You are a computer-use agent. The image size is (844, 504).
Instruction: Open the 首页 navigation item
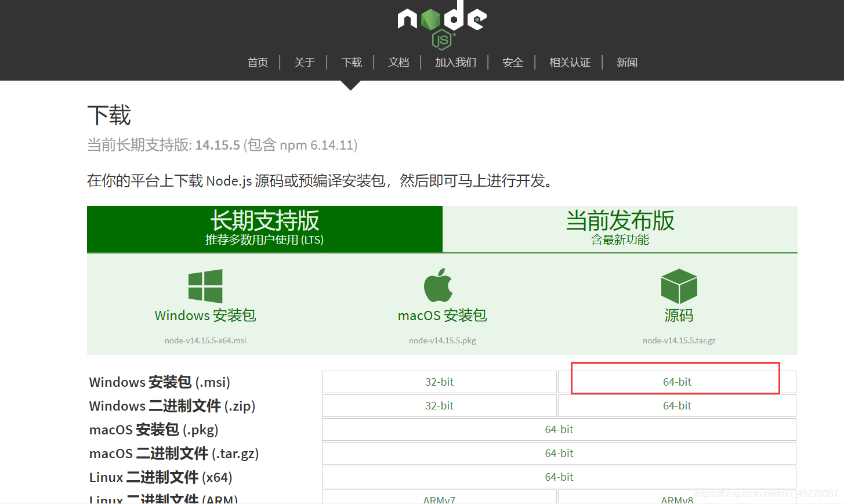258,63
